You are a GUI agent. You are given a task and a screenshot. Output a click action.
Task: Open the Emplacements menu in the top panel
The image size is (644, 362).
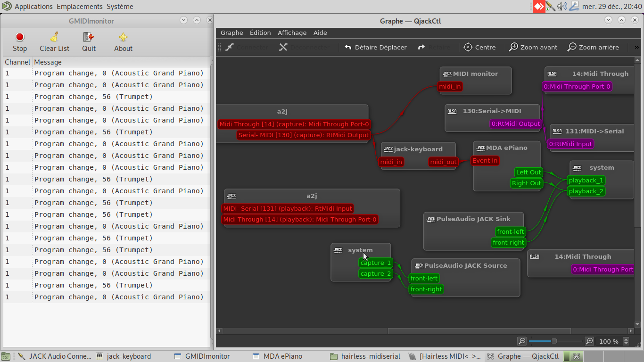click(80, 7)
